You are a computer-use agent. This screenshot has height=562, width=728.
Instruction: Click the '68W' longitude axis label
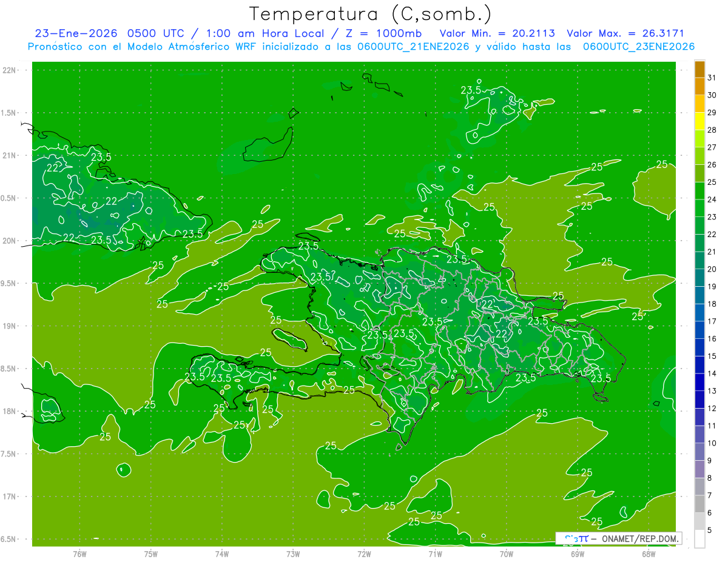click(649, 554)
